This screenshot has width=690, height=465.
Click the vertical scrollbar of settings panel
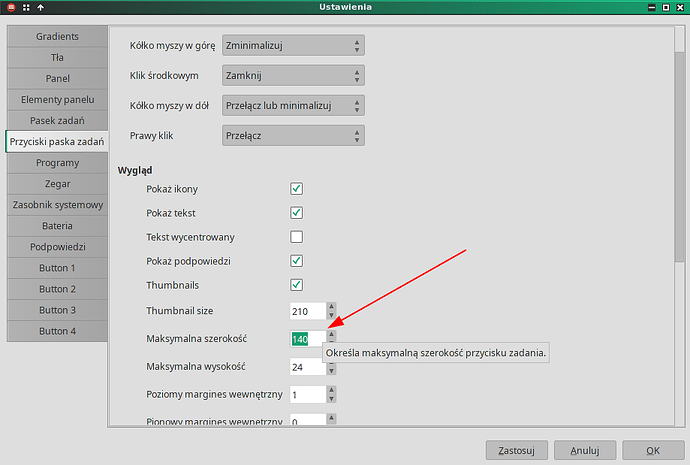tap(679, 120)
